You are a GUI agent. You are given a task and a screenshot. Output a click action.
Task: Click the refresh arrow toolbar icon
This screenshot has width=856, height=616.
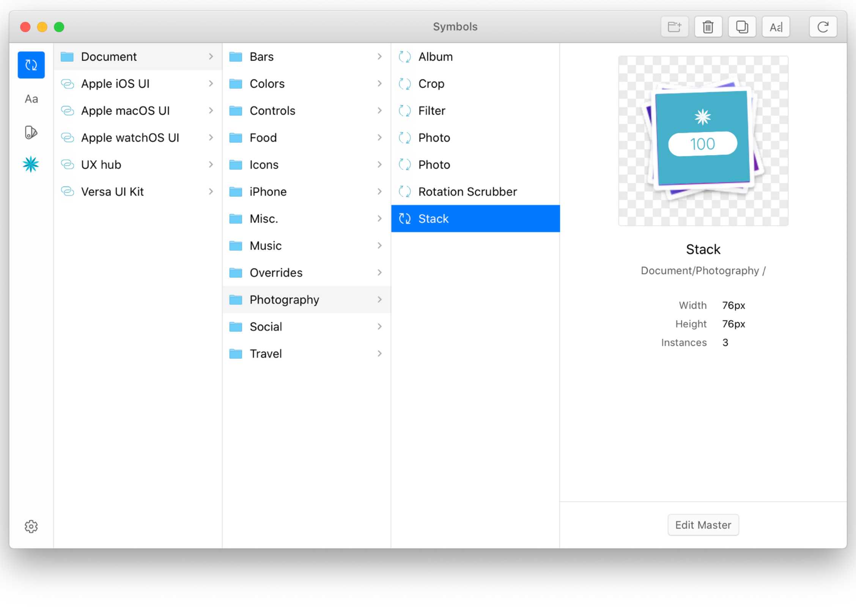point(823,27)
